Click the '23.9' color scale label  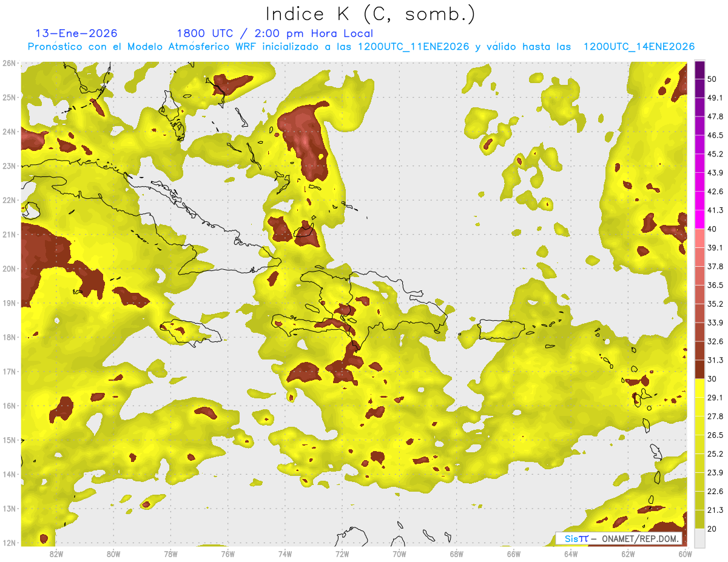715,473
